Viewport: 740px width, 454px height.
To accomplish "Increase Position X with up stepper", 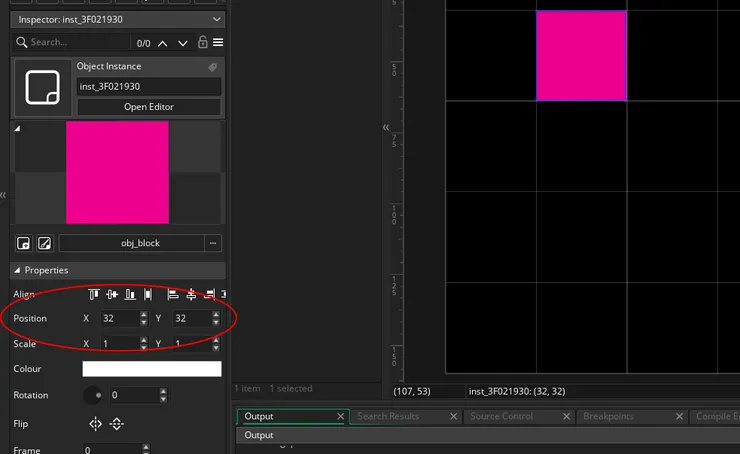I will coord(144,314).
